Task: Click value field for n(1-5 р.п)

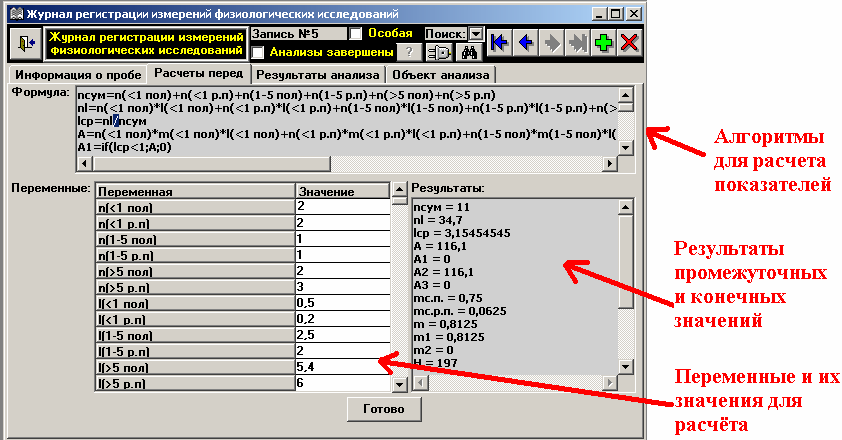Action: [343, 255]
